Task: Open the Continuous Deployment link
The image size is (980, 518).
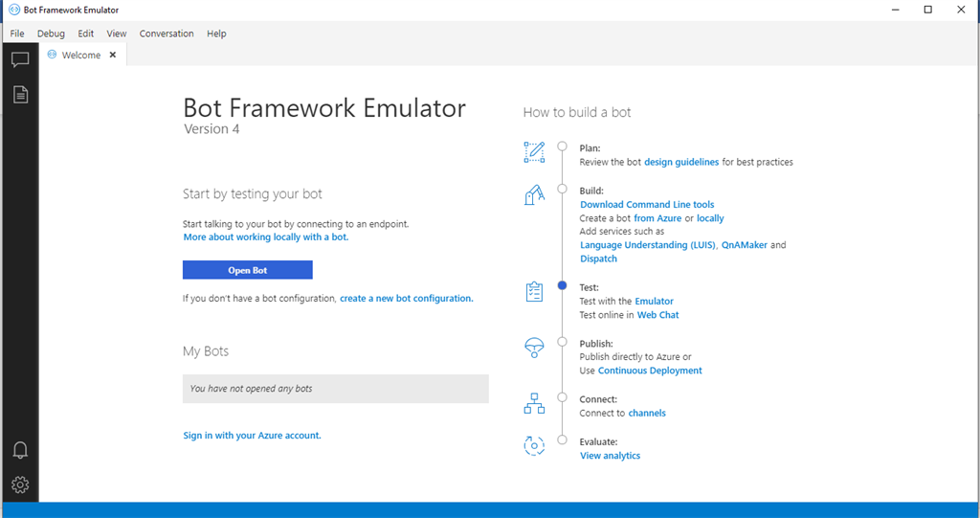Action: click(x=650, y=371)
